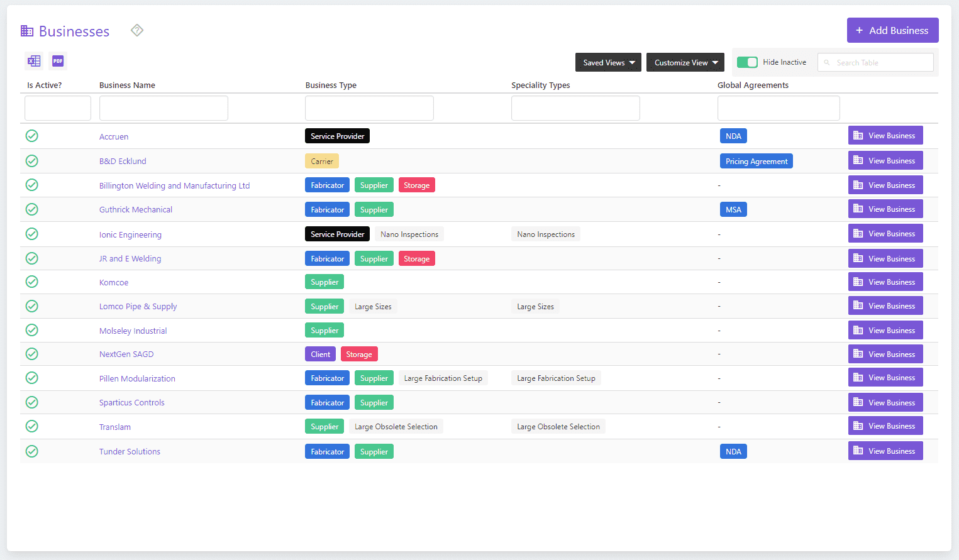Click the search magnifier in the Search Table box
The width and height of the screenshot is (959, 560).
tap(828, 62)
